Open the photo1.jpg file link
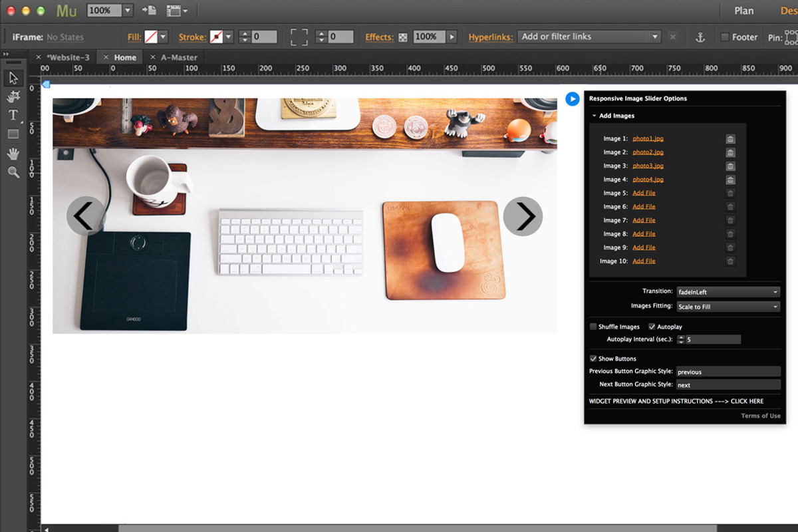 [x=648, y=139]
